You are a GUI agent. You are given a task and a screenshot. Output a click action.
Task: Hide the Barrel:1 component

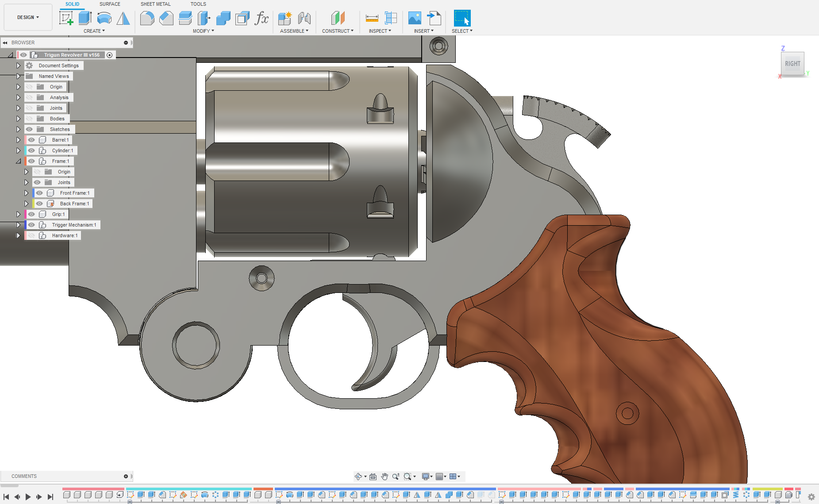point(31,140)
